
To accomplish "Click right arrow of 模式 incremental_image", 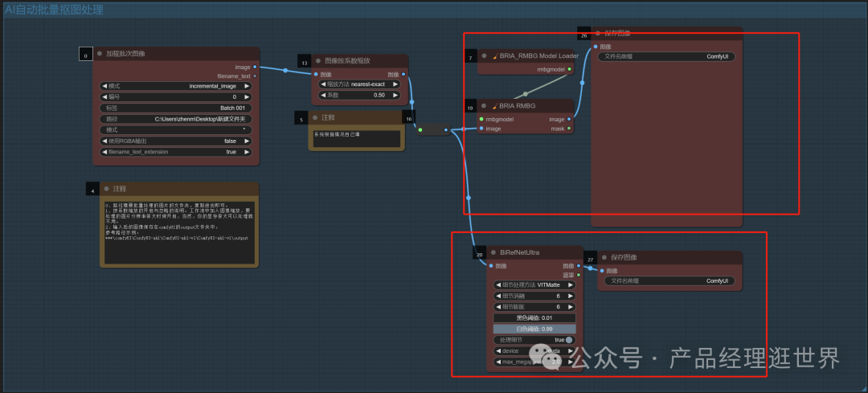I will (247, 85).
